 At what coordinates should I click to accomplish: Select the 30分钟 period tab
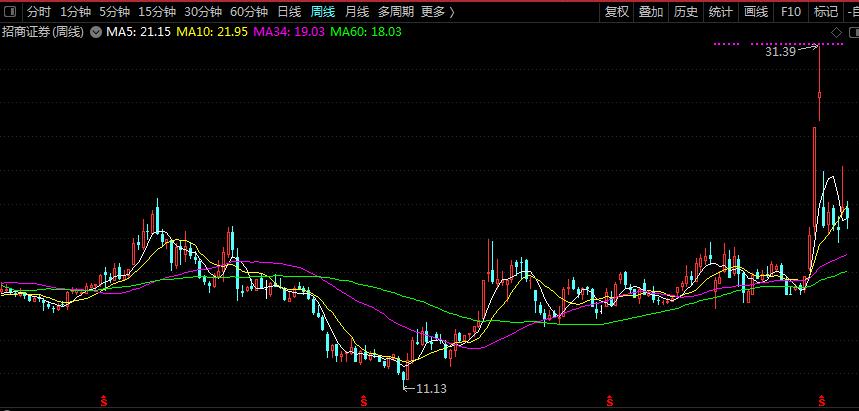pyautogui.click(x=203, y=12)
